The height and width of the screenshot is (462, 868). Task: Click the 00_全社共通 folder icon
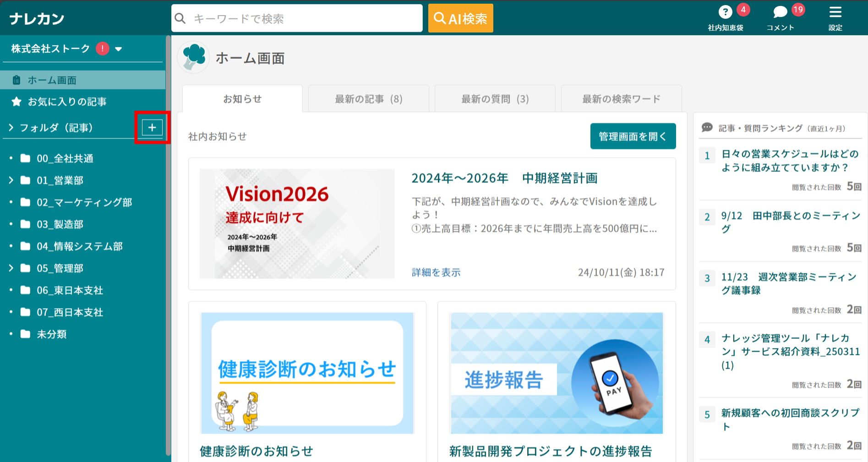[26, 158]
